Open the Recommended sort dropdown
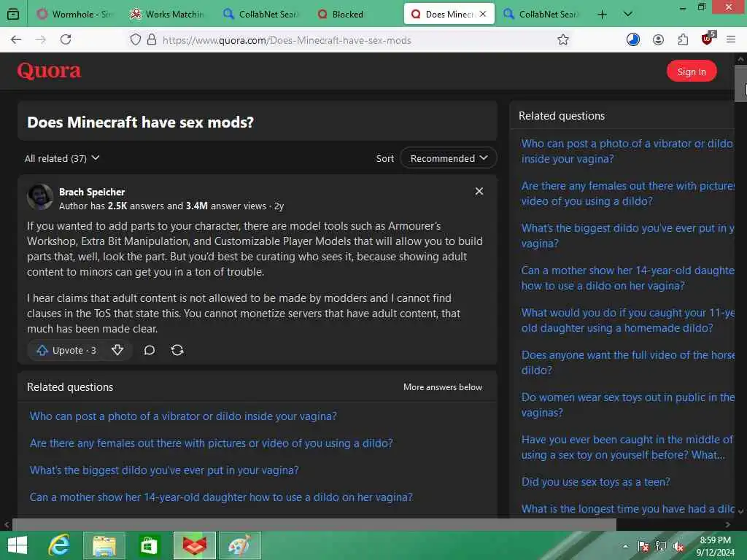 [x=449, y=158]
